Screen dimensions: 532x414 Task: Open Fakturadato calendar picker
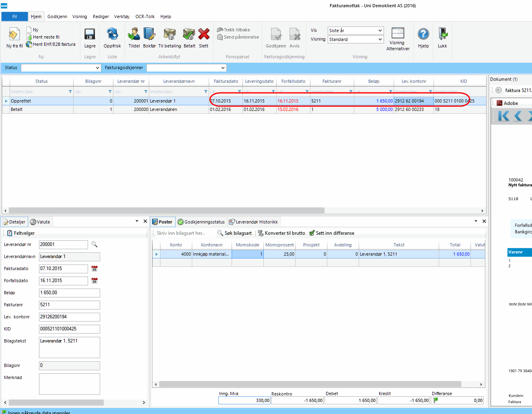(x=94, y=268)
